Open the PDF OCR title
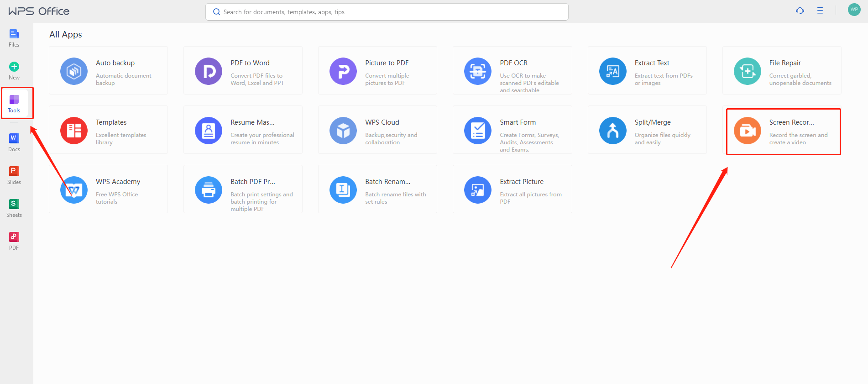 pos(514,63)
